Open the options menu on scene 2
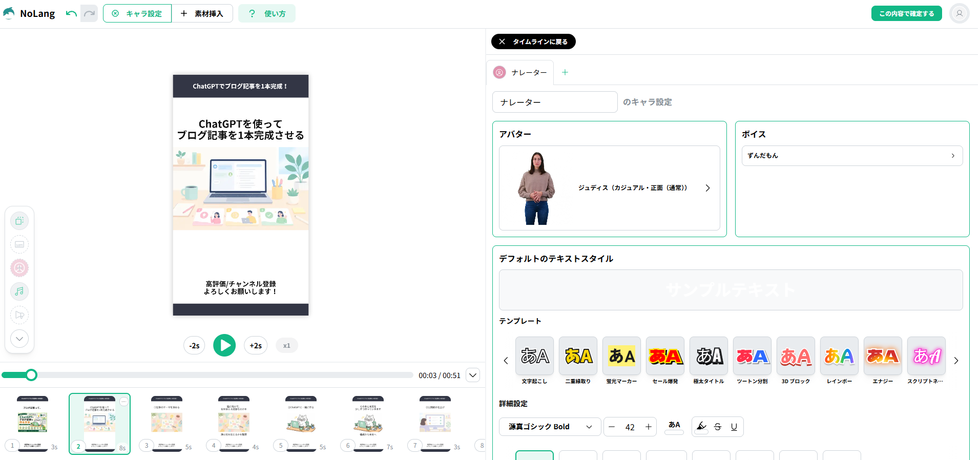This screenshot has width=980, height=460. point(124,402)
